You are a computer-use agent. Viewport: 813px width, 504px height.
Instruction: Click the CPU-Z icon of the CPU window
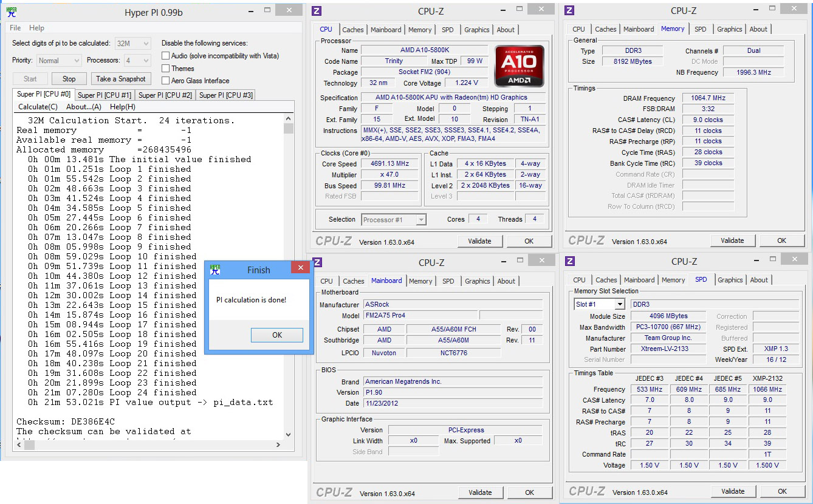tap(316, 11)
